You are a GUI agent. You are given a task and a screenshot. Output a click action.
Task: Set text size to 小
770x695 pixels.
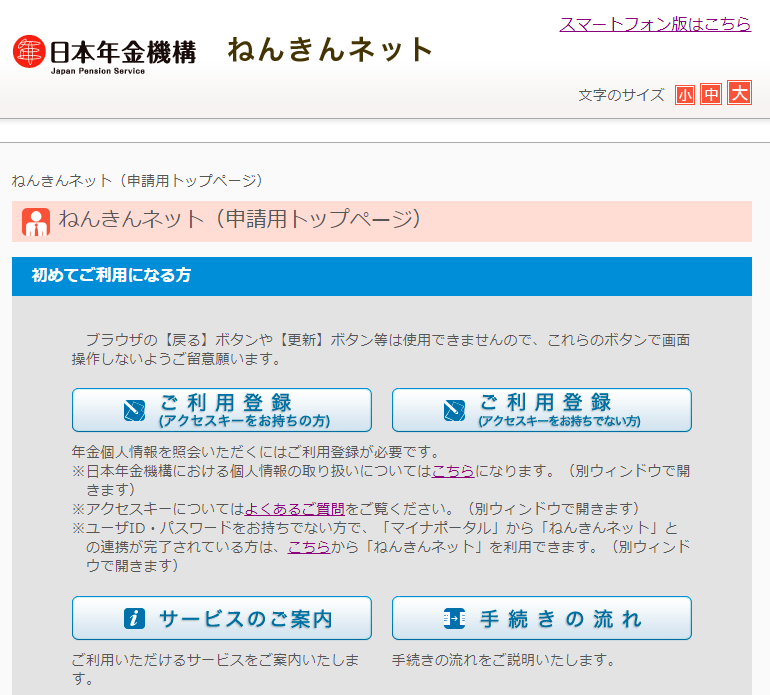coord(685,94)
